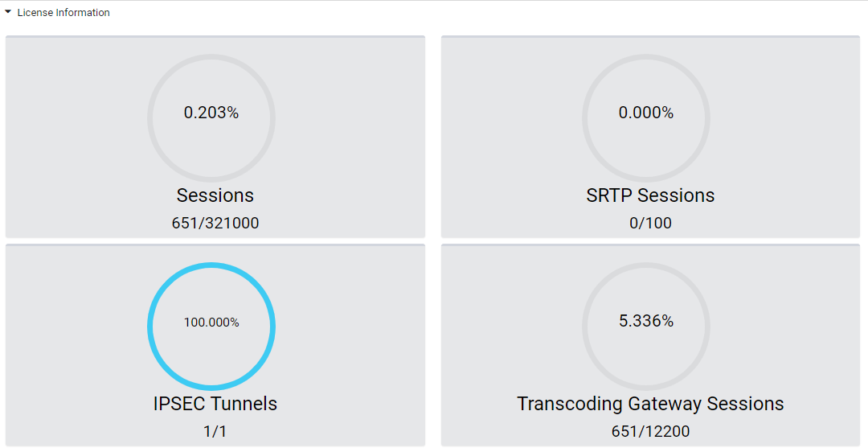Click the SRTP Sessions title
Viewport: 868px width, 448px height.
coord(650,195)
